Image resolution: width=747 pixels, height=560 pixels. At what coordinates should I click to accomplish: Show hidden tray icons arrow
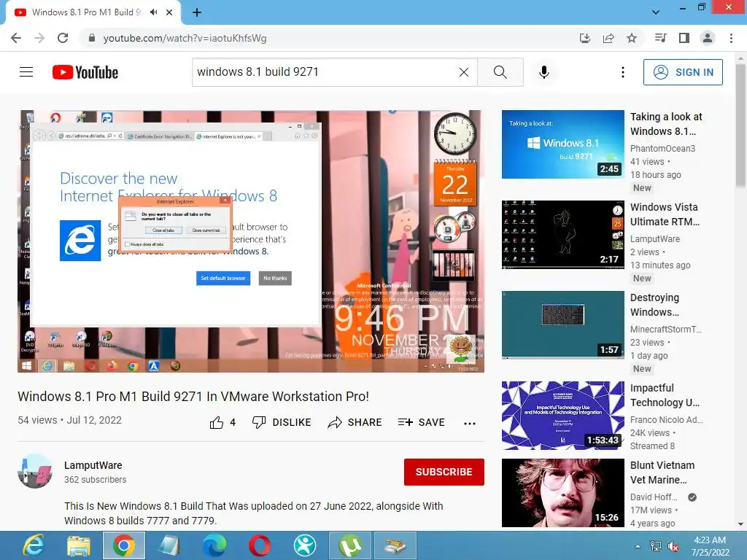(x=638, y=546)
